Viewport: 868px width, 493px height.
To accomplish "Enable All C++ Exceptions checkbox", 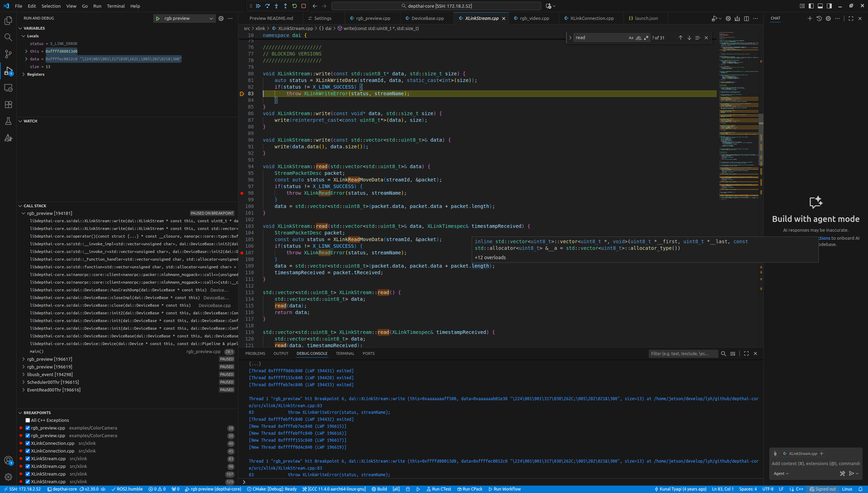I will 28,420.
